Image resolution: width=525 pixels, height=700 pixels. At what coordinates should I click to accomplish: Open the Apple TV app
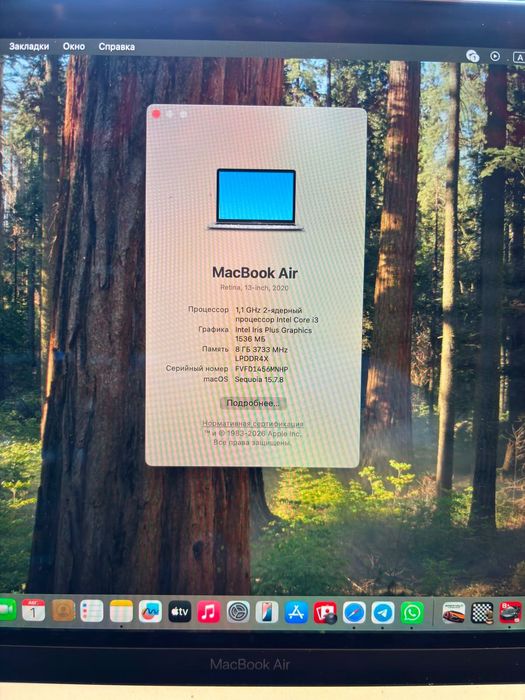coord(179,612)
